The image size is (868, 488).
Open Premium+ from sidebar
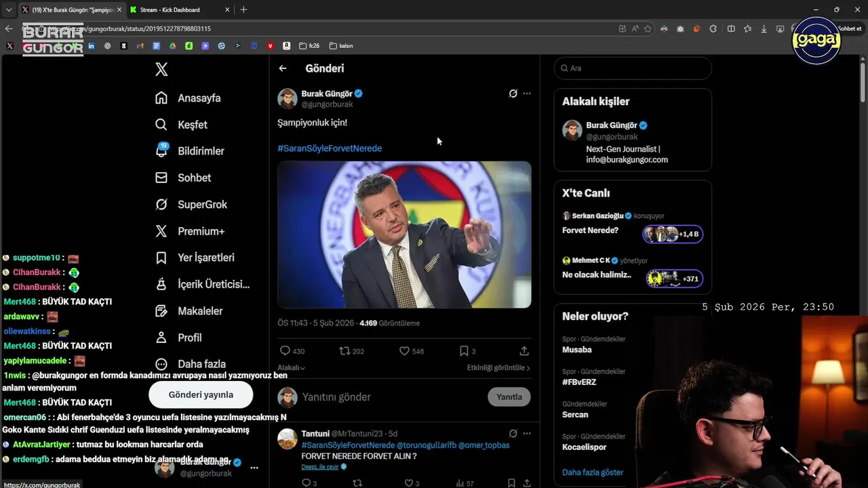coord(189,231)
